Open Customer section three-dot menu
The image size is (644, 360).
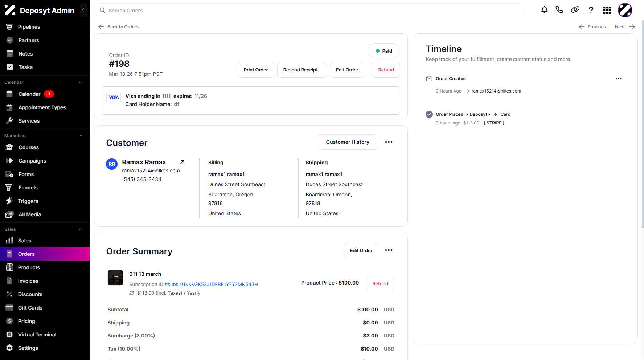389,142
